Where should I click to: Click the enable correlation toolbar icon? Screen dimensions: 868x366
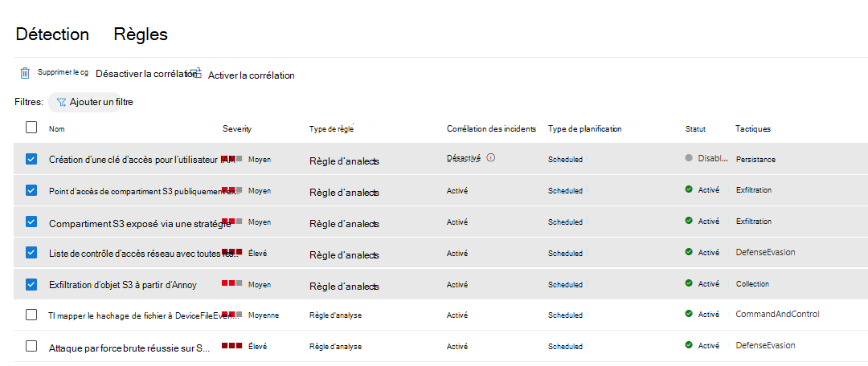[194, 73]
